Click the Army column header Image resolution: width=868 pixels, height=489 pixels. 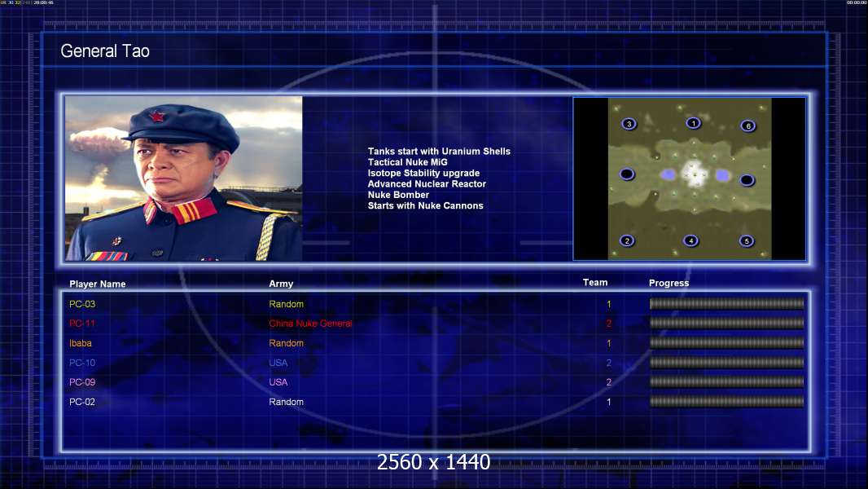[281, 284]
